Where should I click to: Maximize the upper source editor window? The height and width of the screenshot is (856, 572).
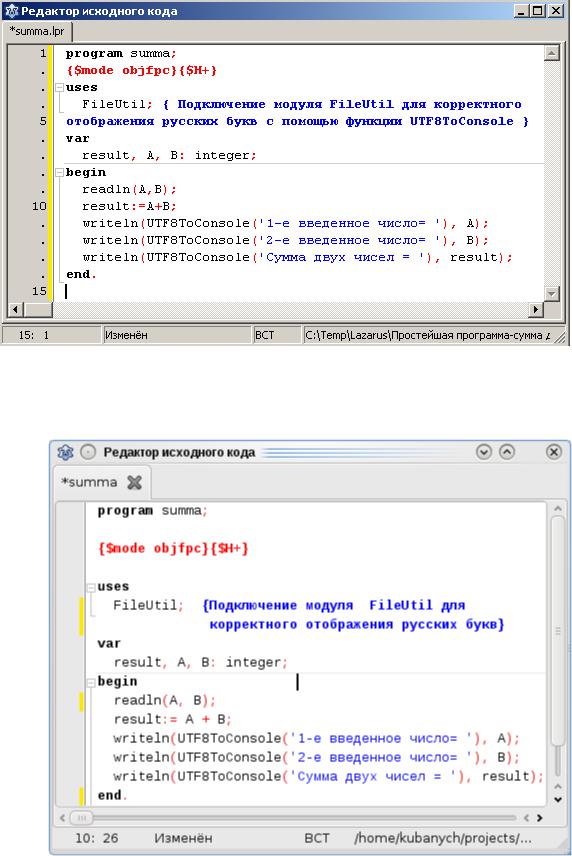[538, 10]
